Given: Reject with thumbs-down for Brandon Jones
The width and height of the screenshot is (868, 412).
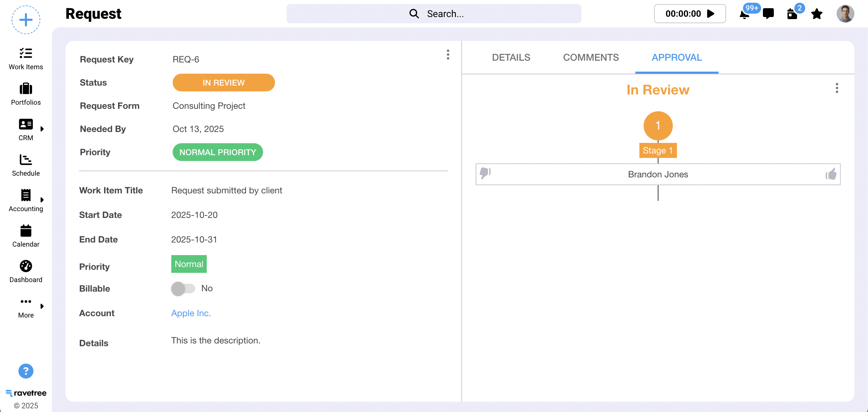Looking at the screenshot, I should [485, 173].
